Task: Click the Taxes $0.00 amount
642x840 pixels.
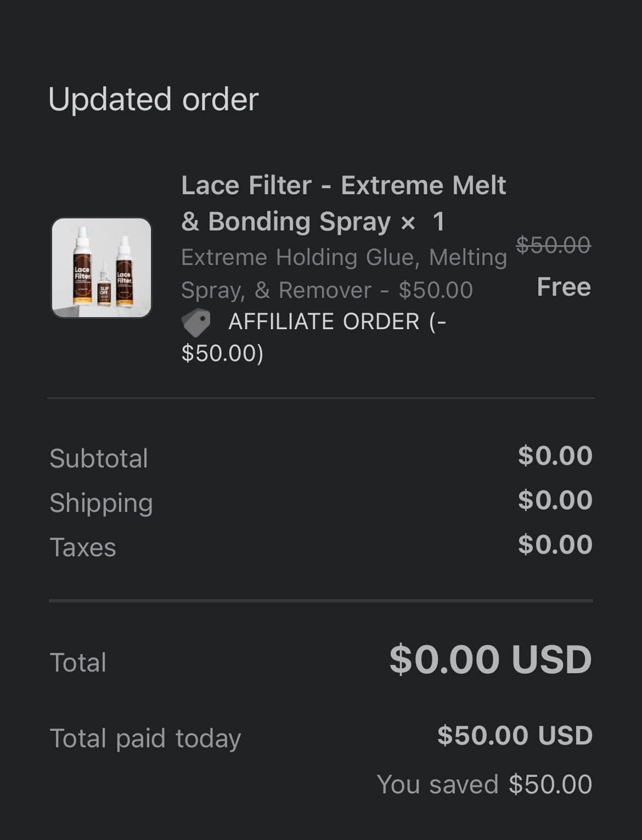Action: 555,544
